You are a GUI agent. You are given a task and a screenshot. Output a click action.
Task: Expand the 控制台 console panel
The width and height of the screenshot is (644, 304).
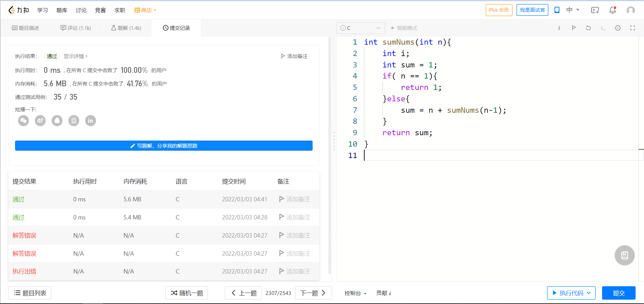tap(355, 293)
